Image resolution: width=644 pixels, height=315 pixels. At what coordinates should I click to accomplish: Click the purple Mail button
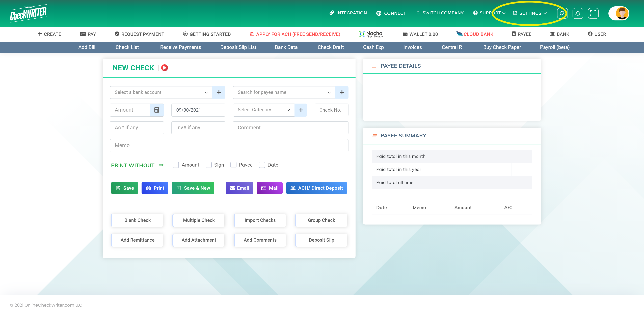pyautogui.click(x=270, y=188)
